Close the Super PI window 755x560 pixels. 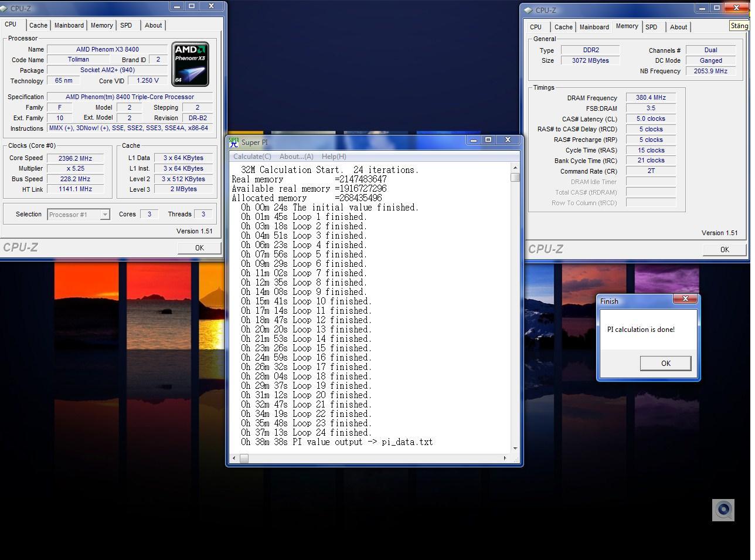tap(508, 140)
